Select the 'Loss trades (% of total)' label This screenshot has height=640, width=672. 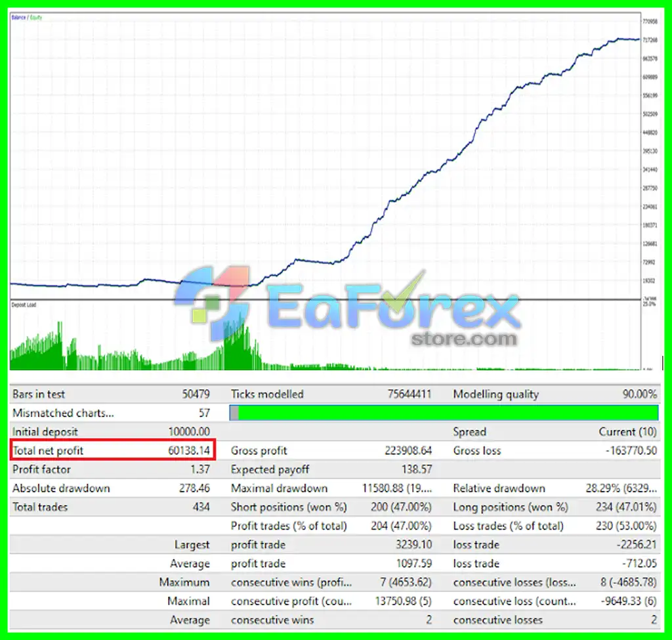[x=509, y=526]
